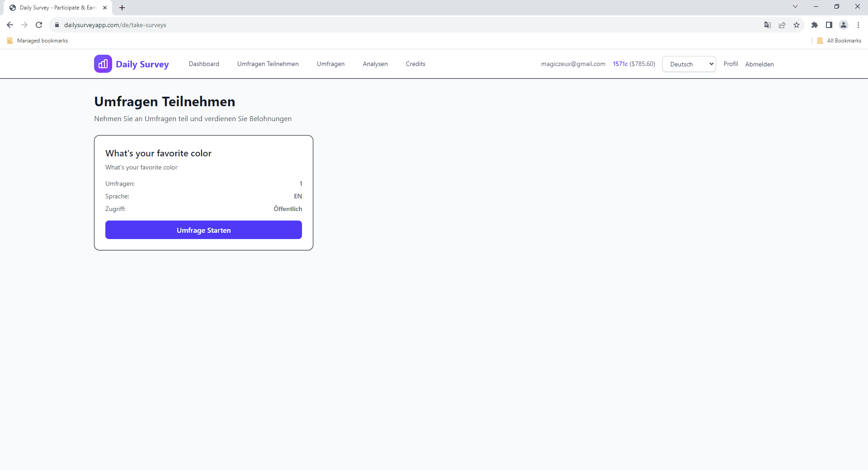Expand the tab search chevron

click(x=795, y=7)
